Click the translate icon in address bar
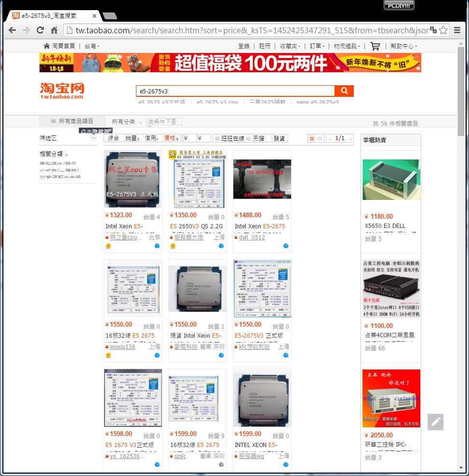The image size is (469, 476). [433, 30]
